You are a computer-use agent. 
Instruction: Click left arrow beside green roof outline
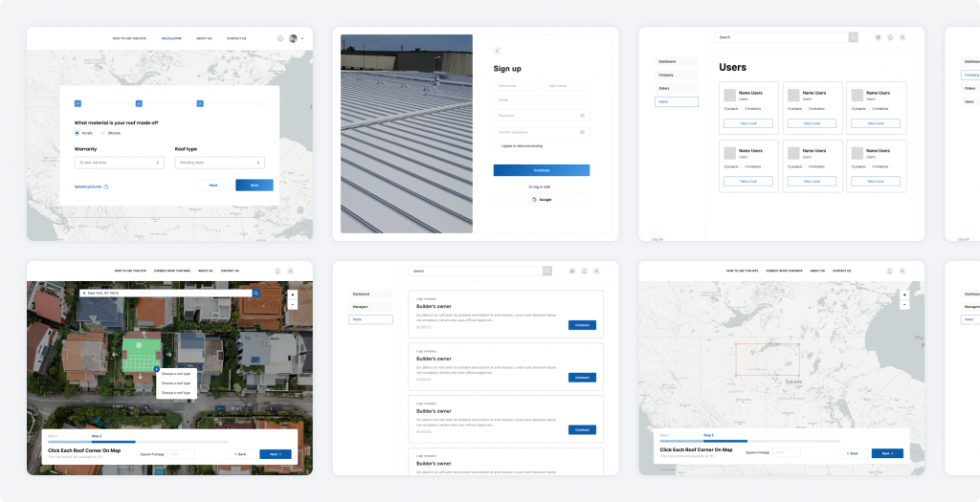click(115, 355)
